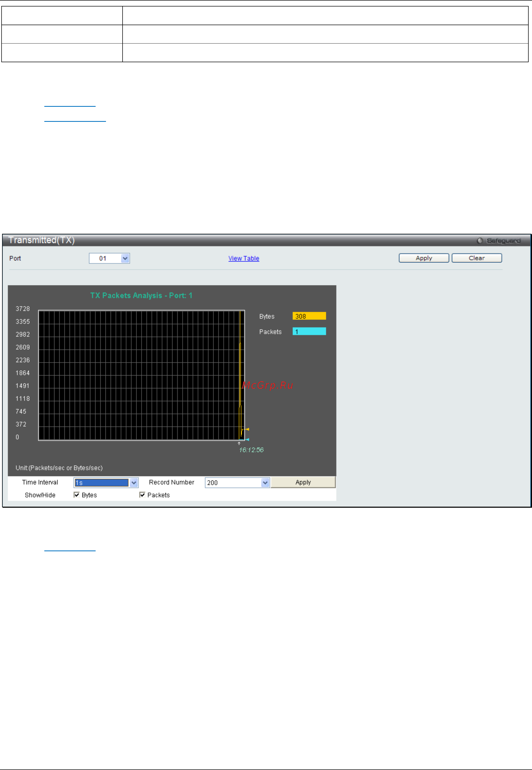This screenshot has width=532, height=770.
Task: Click the Show/Hide label
Action: (x=40, y=495)
